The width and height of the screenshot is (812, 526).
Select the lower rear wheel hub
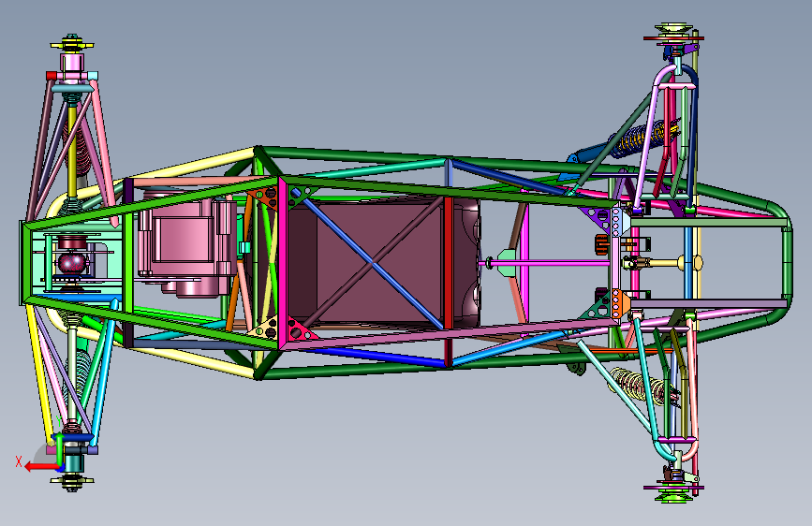click(72, 481)
